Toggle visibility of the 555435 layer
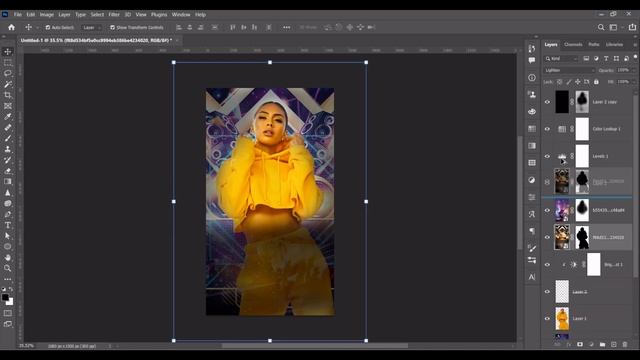The height and width of the screenshot is (360, 640). 547,210
